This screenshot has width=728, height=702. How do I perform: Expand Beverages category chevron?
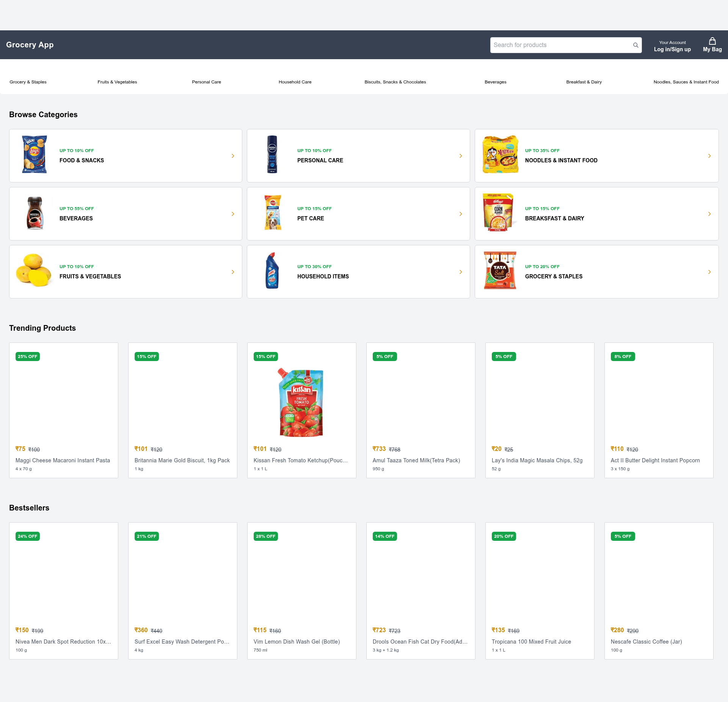tap(233, 214)
